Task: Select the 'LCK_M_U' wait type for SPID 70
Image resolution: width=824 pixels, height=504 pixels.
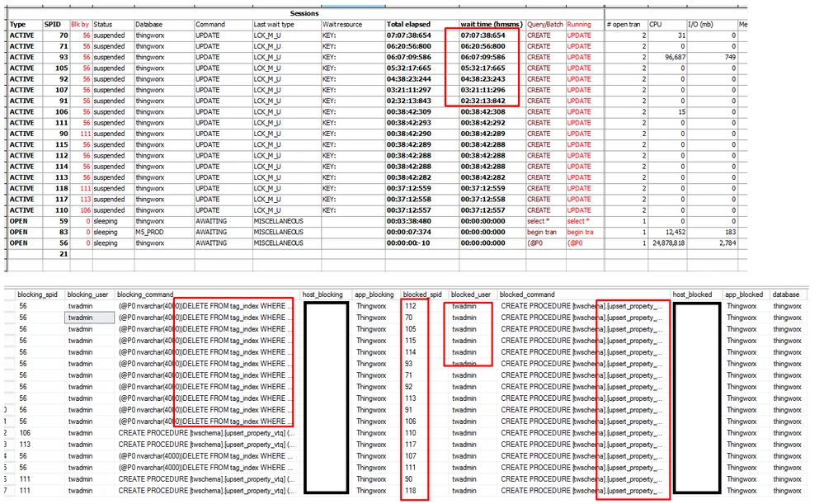Action: 267,35
